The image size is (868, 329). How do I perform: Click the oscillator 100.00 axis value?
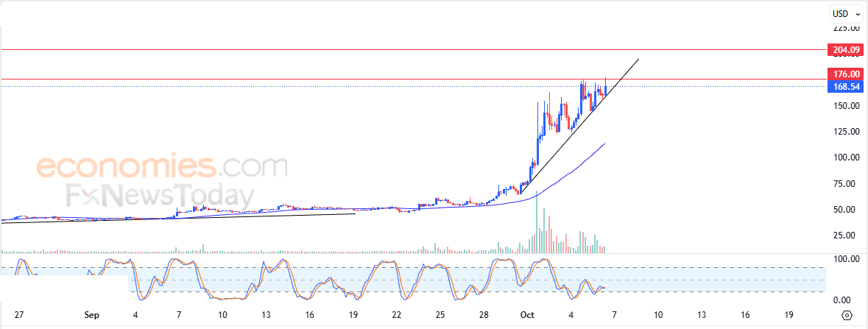pyautogui.click(x=847, y=259)
